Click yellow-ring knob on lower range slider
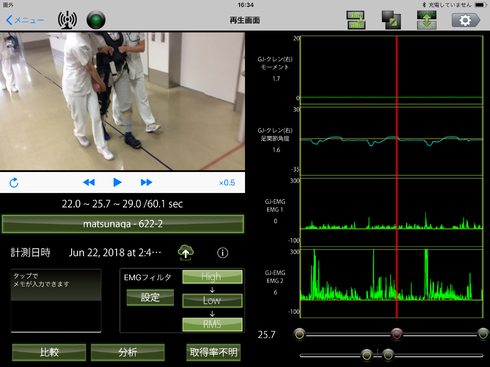The width and height of the screenshot is (490, 367). pyautogui.click(x=367, y=355)
